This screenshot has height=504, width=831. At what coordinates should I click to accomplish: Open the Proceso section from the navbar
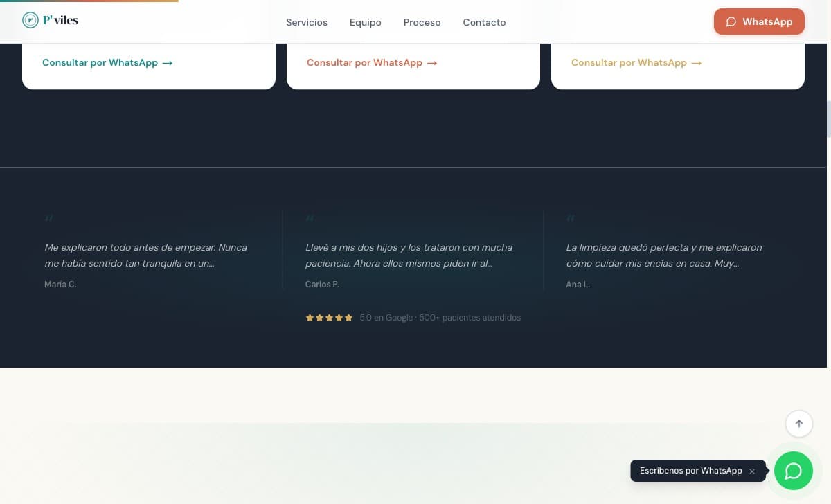click(422, 22)
